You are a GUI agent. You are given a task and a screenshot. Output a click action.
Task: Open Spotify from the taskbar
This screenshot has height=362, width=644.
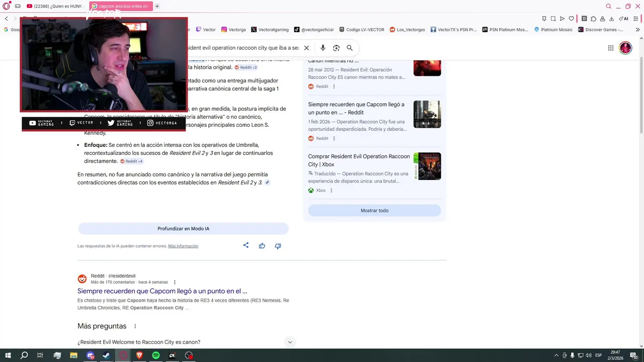point(156,355)
